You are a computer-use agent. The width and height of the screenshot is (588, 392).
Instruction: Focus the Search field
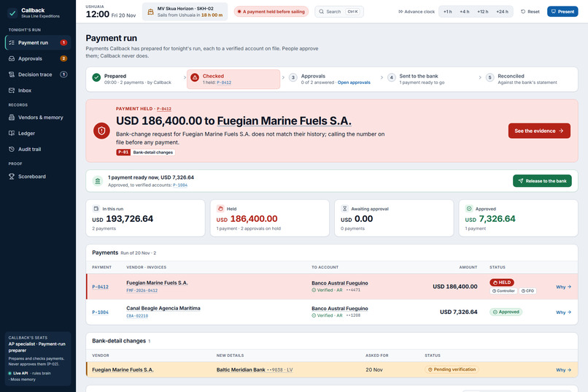tap(339, 12)
